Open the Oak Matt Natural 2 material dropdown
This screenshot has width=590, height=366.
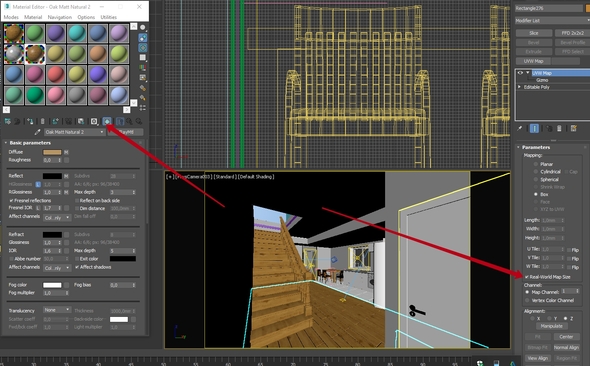(75, 132)
